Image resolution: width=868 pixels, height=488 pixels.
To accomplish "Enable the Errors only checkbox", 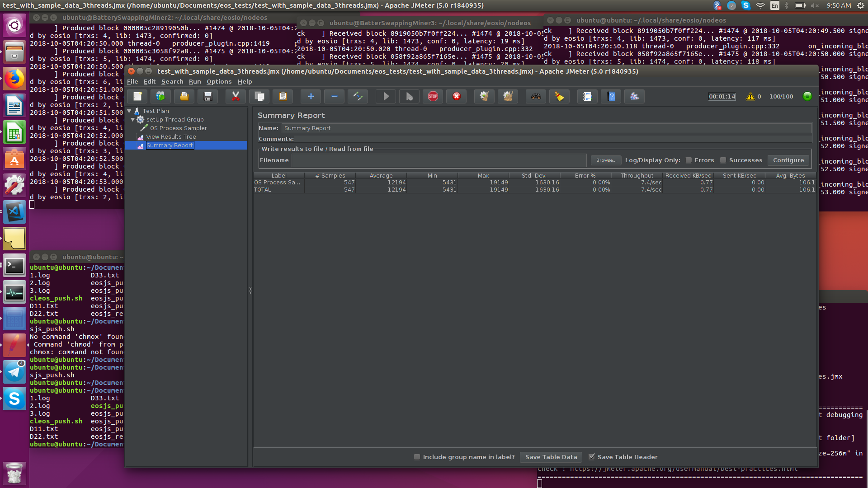I will (689, 160).
